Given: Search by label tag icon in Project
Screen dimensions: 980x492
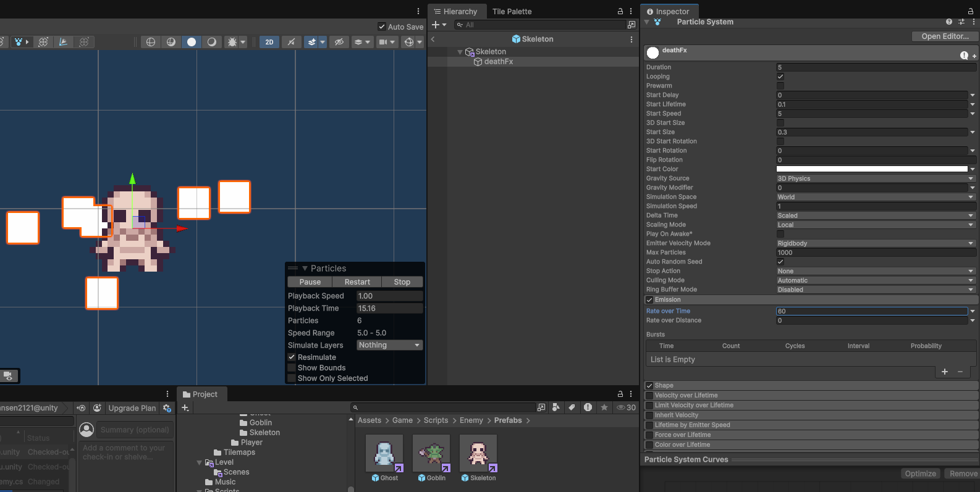Looking at the screenshot, I should (x=572, y=407).
